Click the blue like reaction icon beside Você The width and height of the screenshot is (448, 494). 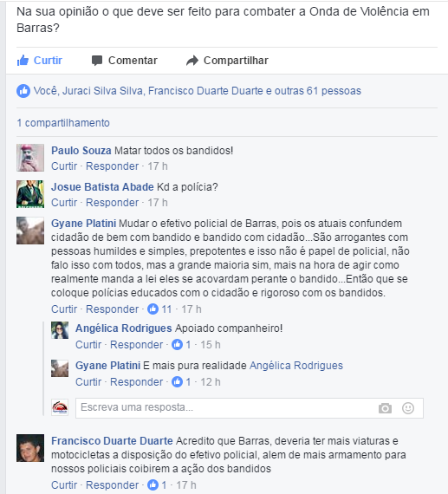click(x=23, y=91)
